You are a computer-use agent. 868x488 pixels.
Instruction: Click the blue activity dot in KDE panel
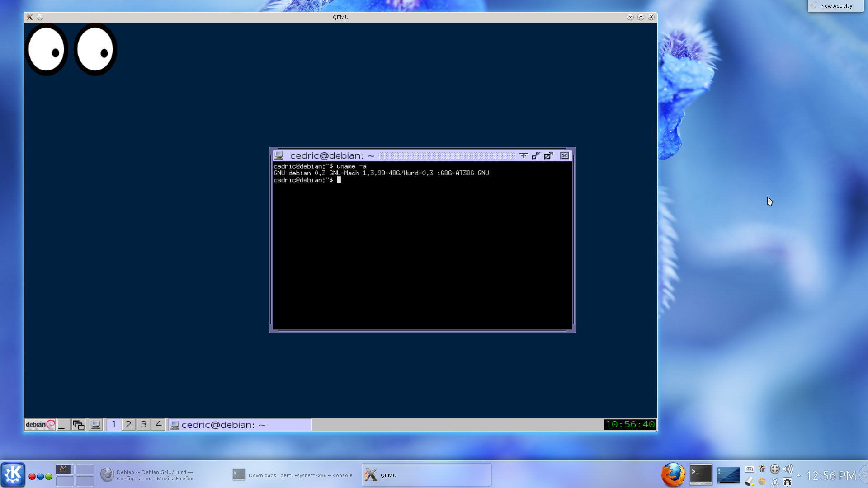tap(40, 476)
